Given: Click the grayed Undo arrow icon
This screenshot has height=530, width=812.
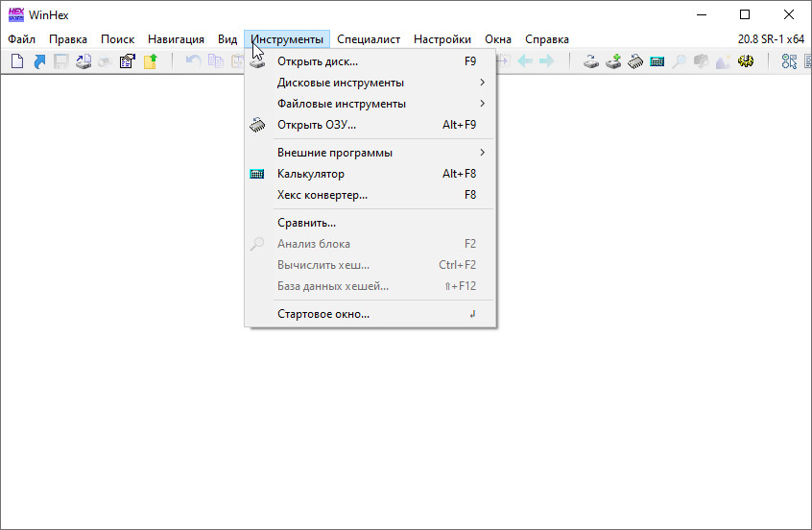Looking at the screenshot, I should [193, 61].
